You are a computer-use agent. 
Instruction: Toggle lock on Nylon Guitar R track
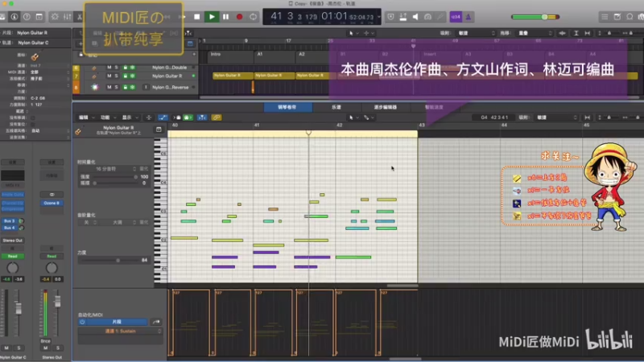click(126, 76)
